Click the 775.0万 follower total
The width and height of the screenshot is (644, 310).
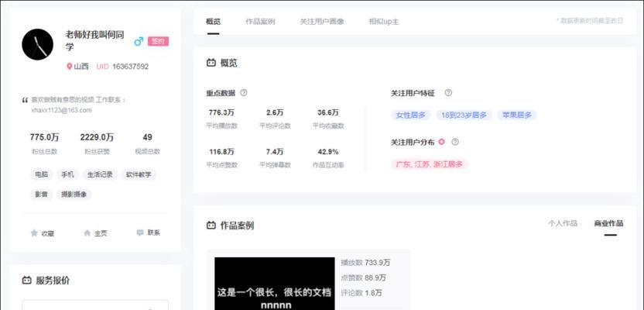coord(44,137)
